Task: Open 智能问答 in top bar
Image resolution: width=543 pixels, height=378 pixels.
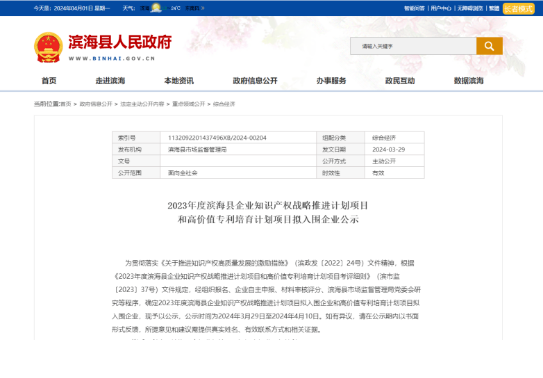Action: tap(415, 8)
